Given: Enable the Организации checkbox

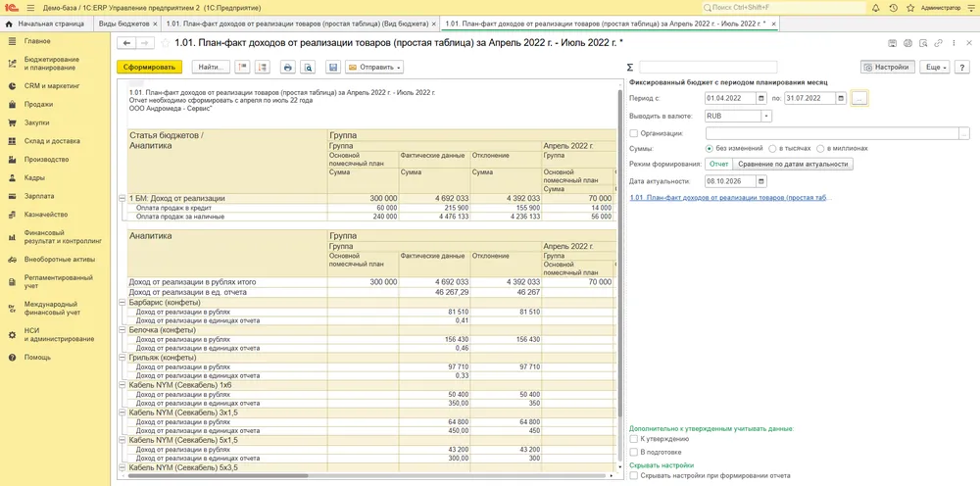Looking at the screenshot, I should [634, 133].
